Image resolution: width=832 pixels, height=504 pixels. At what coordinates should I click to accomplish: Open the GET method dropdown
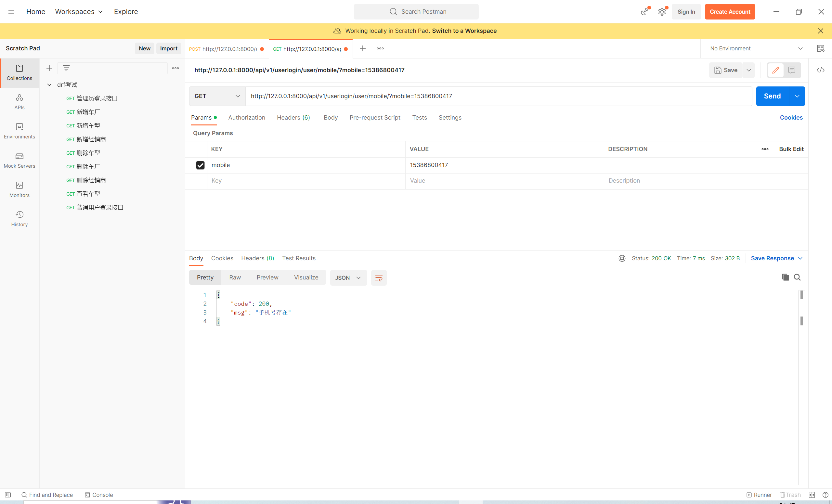pyautogui.click(x=217, y=96)
